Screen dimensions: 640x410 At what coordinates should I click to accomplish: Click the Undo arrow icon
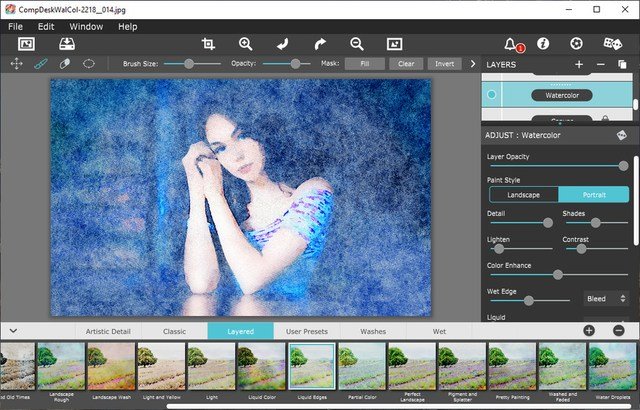[283, 44]
